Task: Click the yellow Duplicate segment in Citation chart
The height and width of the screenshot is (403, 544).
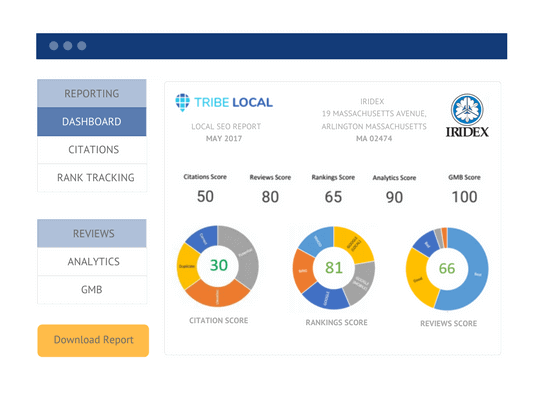Action: (187, 266)
